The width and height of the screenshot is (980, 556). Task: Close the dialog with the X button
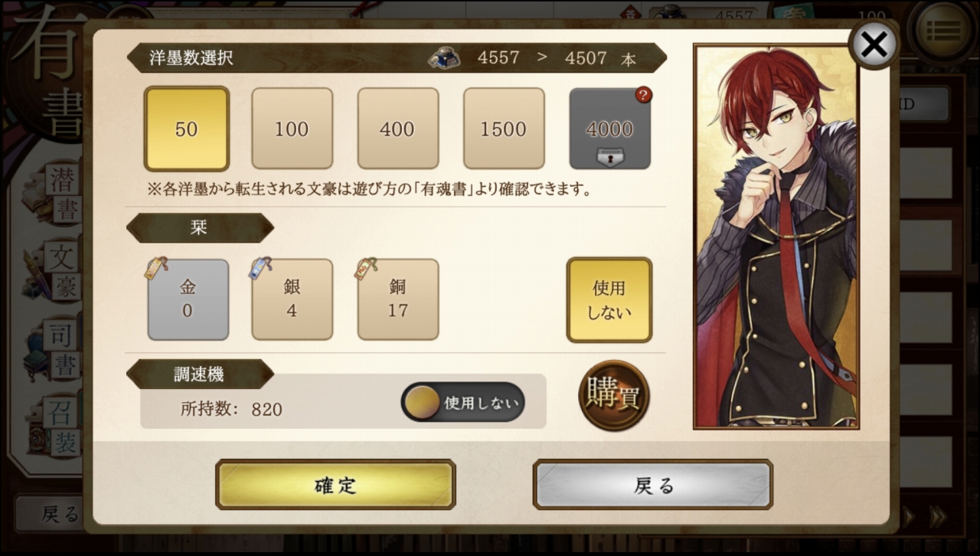(x=874, y=44)
